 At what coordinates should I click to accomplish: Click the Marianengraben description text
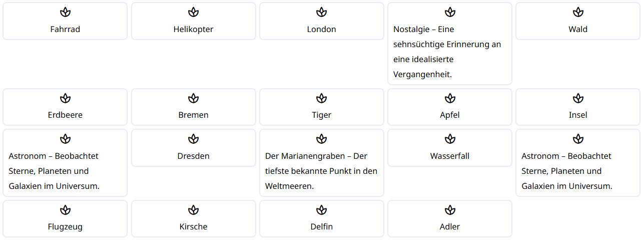321,171
